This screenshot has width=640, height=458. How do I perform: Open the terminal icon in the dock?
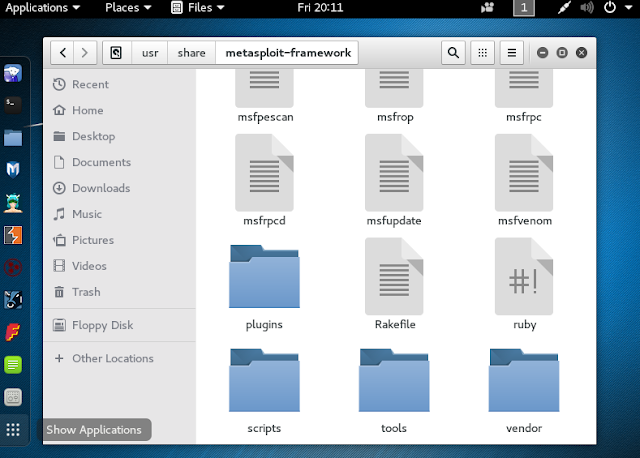pos(13,105)
